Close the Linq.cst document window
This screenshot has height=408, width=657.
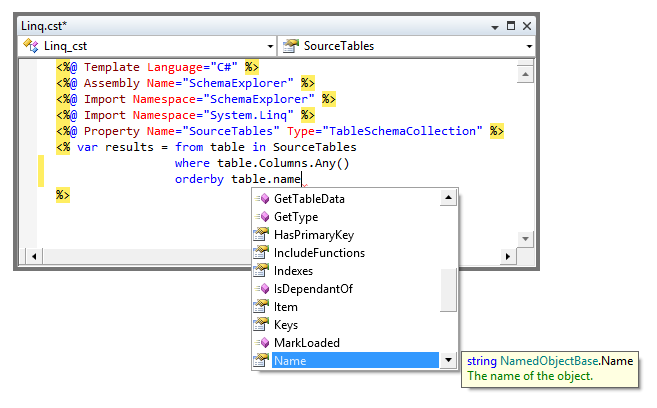[x=527, y=26]
